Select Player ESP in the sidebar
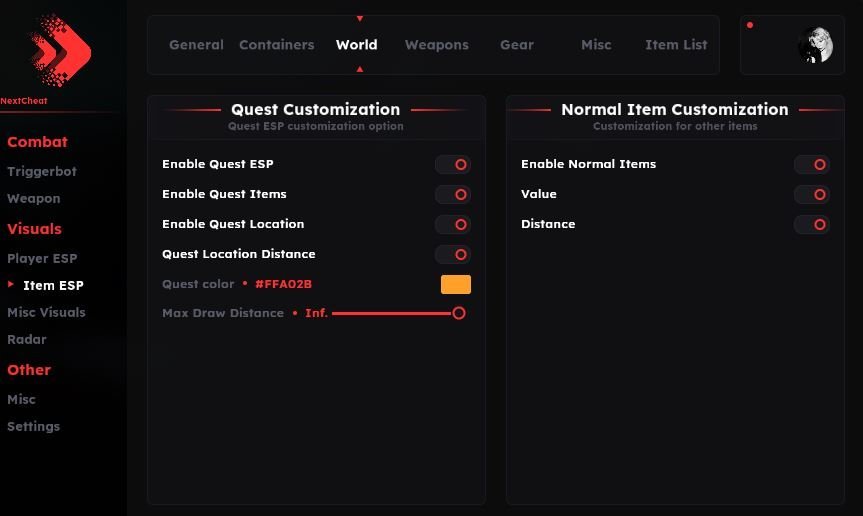Screen dimensions: 863x516 (42, 258)
